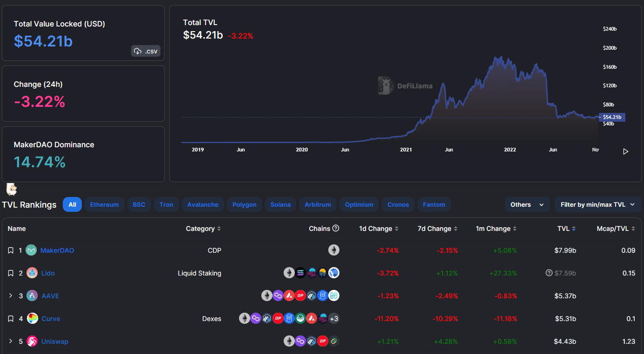Play the TVL chart animation
This screenshot has width=644, height=354.
click(625, 151)
